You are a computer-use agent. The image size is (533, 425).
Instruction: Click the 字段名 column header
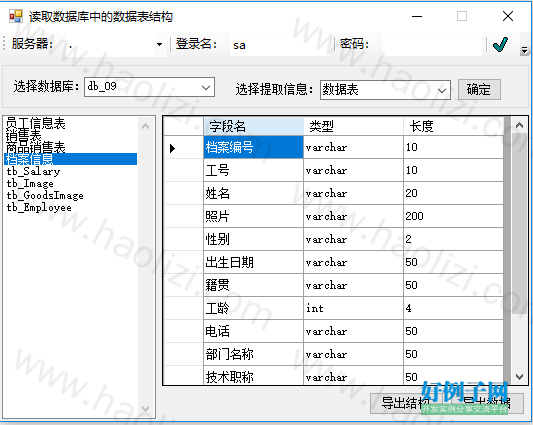click(x=253, y=126)
